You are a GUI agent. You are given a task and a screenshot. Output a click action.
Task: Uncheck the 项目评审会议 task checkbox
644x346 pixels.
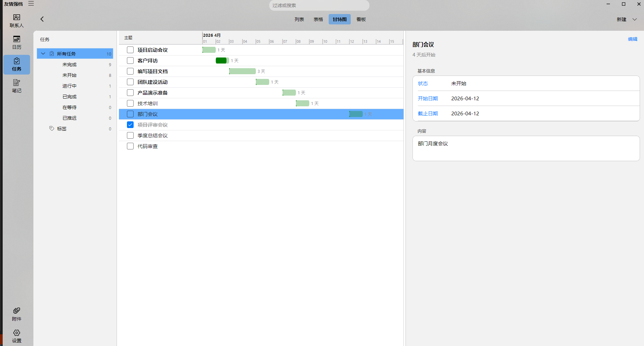(x=130, y=125)
